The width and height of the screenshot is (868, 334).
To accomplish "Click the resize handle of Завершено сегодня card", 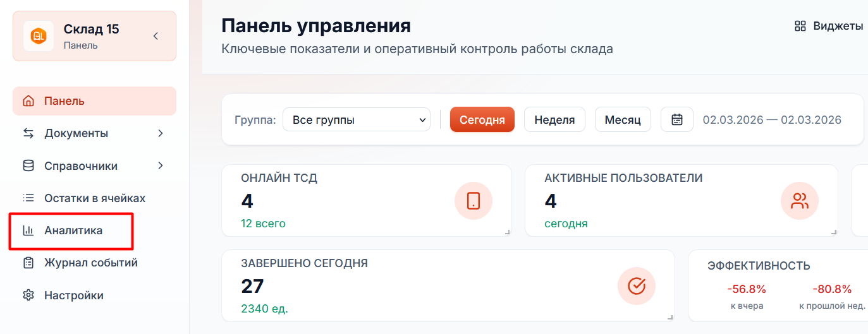I will tap(670, 317).
